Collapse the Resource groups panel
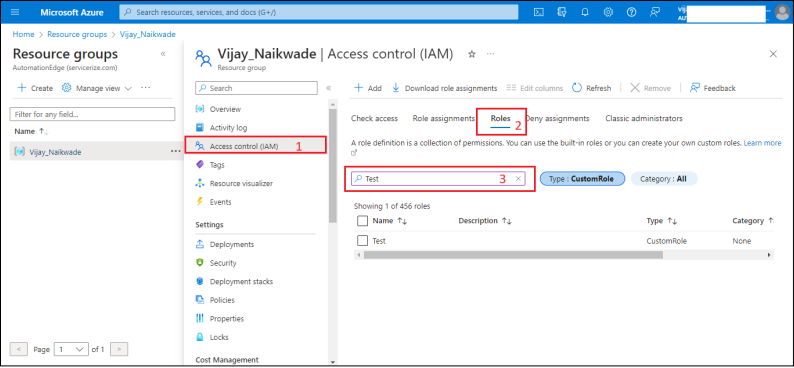The height and width of the screenshot is (368, 794). tap(163, 54)
